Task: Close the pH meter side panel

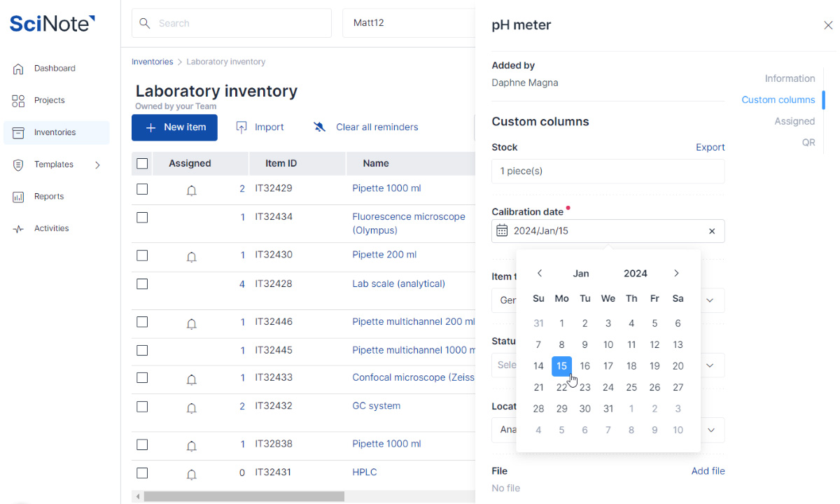Action: 828,25
